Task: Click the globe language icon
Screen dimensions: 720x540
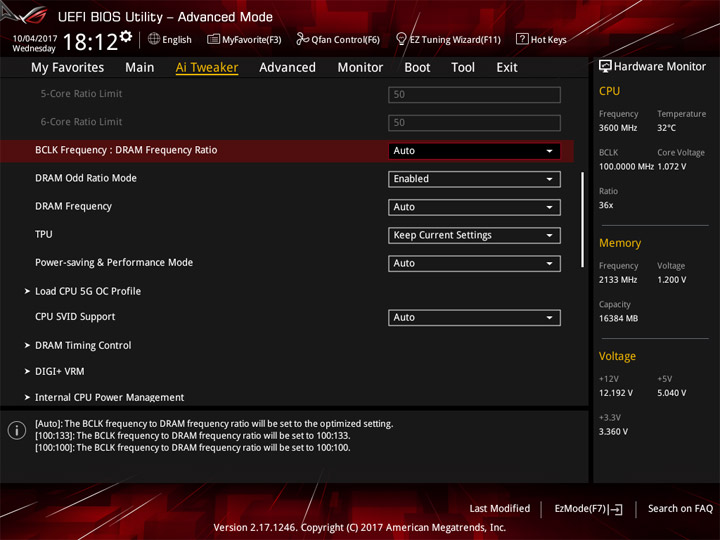Action: point(154,39)
